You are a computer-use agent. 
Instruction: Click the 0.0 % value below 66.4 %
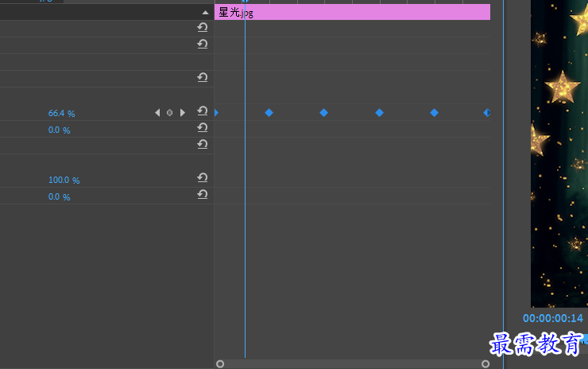point(59,130)
